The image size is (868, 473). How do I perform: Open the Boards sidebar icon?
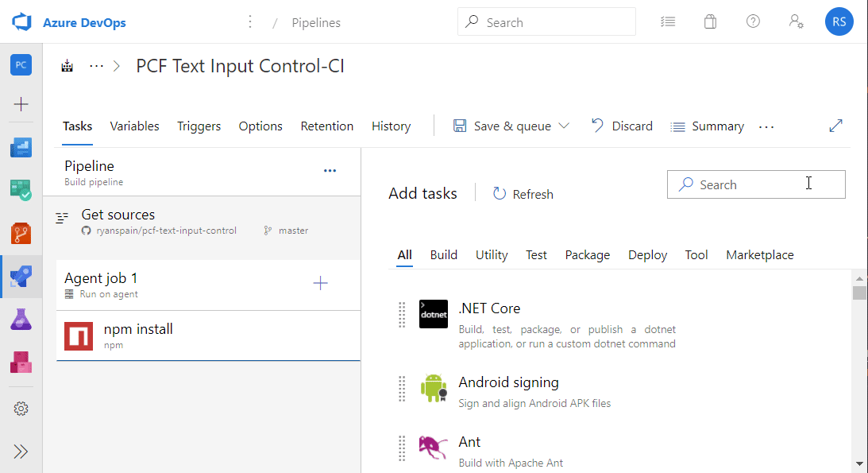pyautogui.click(x=21, y=190)
